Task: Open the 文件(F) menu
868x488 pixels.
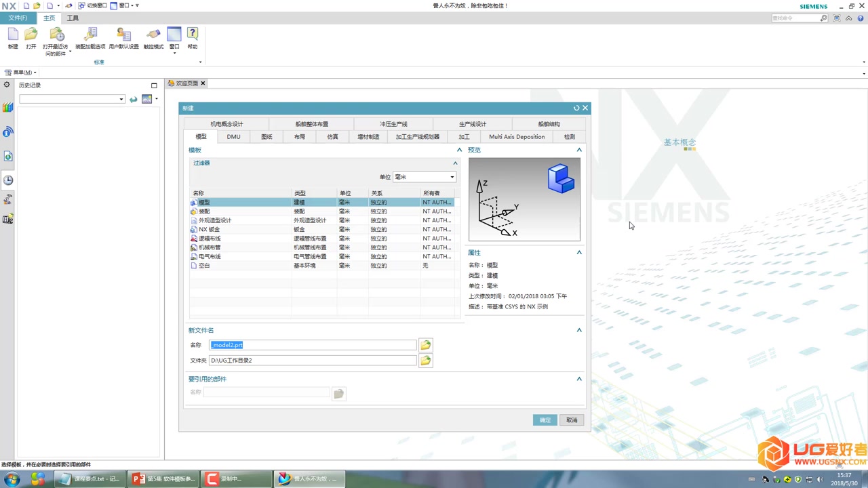Action: pyautogui.click(x=18, y=18)
